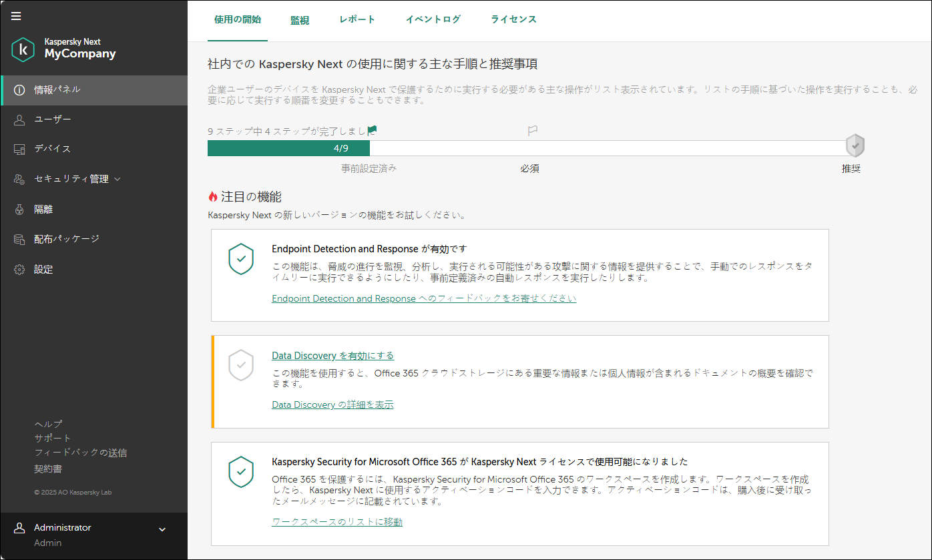The image size is (932, 560).
Task: Switch to the 監視 tab
Action: point(300,19)
